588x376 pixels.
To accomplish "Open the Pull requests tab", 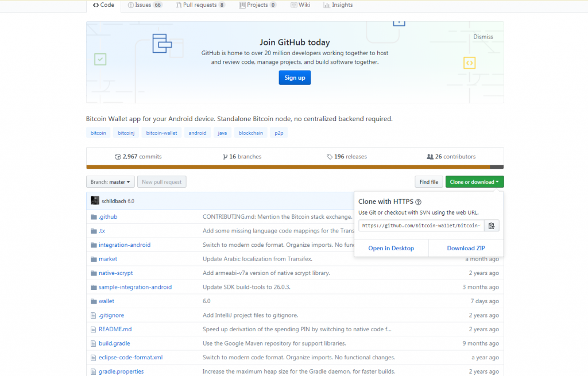I will [200, 5].
